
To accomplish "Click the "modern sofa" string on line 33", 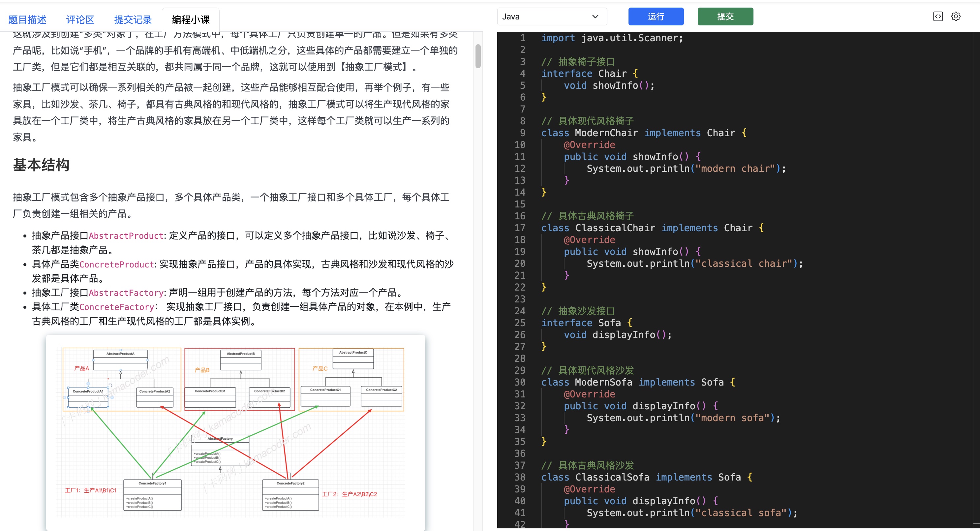I will [x=732, y=418].
